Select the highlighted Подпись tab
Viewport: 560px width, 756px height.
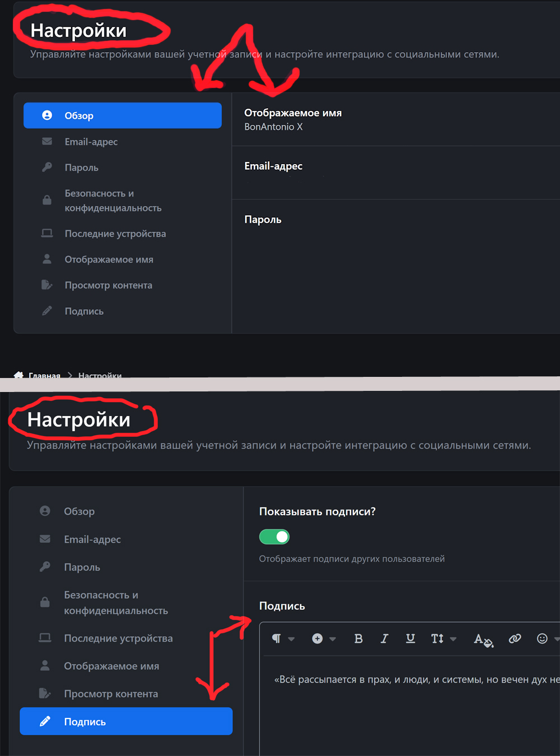[x=126, y=721]
